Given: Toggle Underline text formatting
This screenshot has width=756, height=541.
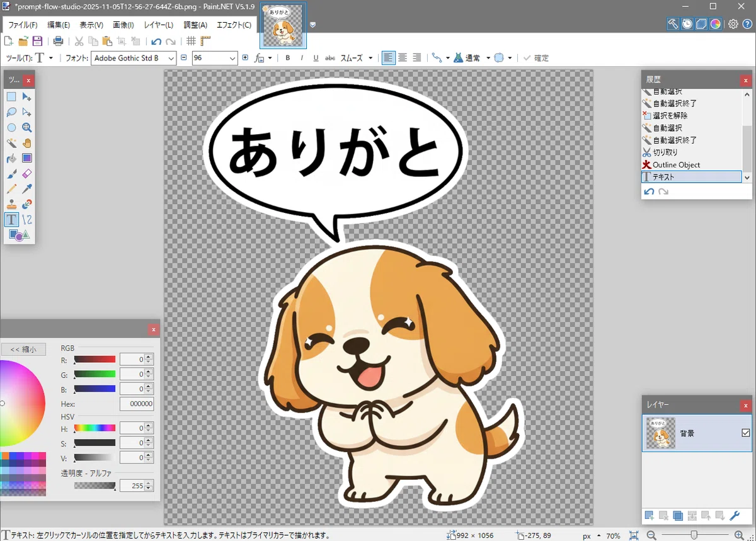Looking at the screenshot, I should tap(316, 58).
